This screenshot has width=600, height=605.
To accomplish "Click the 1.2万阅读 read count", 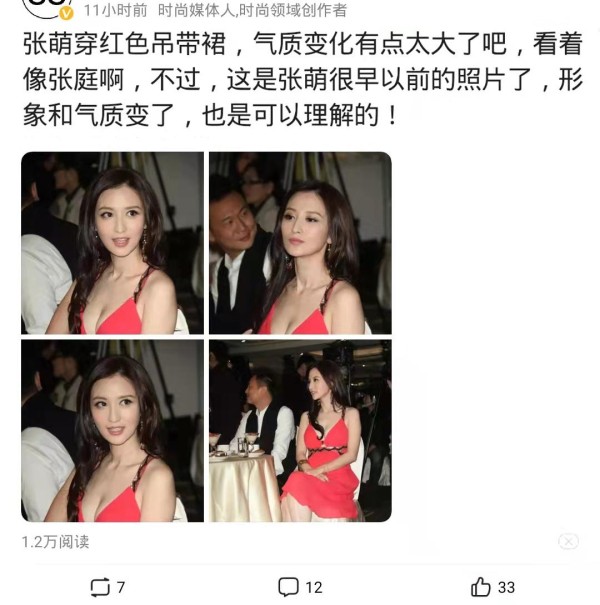I will point(56,542).
